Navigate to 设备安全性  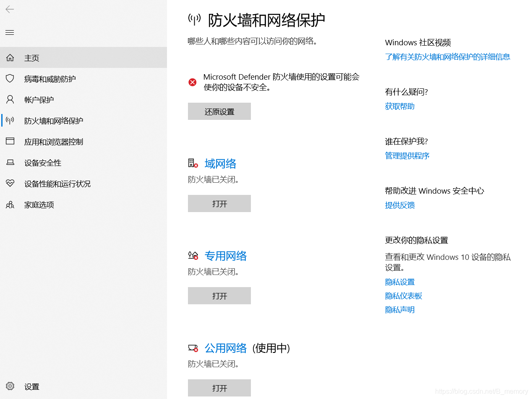tap(83, 162)
